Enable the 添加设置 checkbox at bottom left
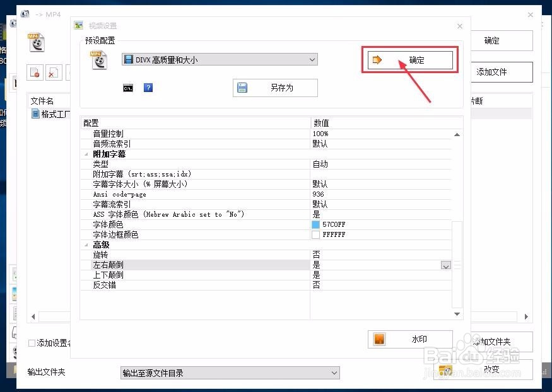This screenshot has width=552, height=392. [32, 343]
